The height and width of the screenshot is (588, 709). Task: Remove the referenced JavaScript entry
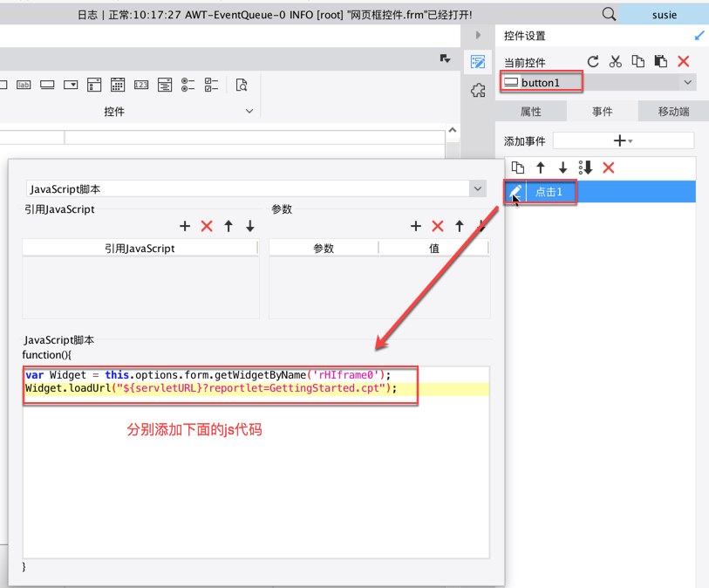coord(207,226)
